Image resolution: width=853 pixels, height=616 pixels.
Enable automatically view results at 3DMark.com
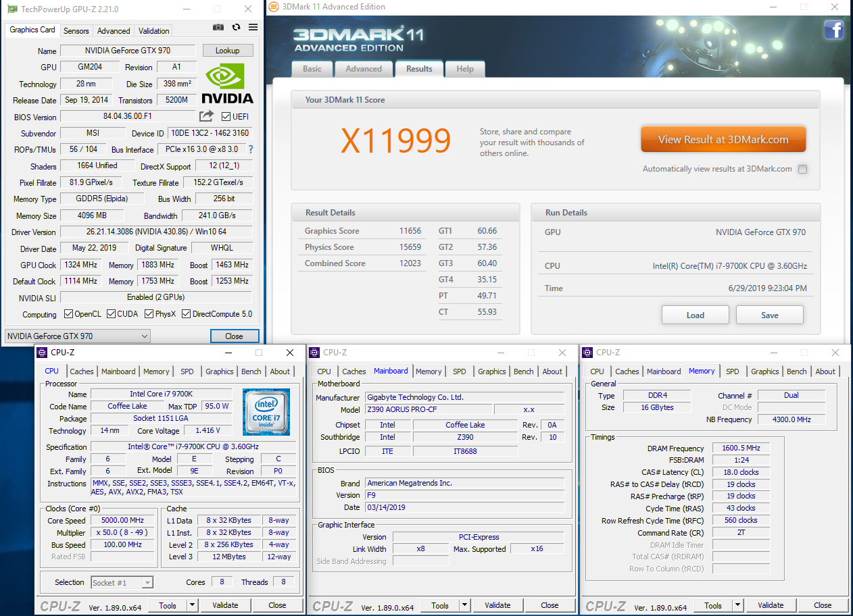(802, 170)
